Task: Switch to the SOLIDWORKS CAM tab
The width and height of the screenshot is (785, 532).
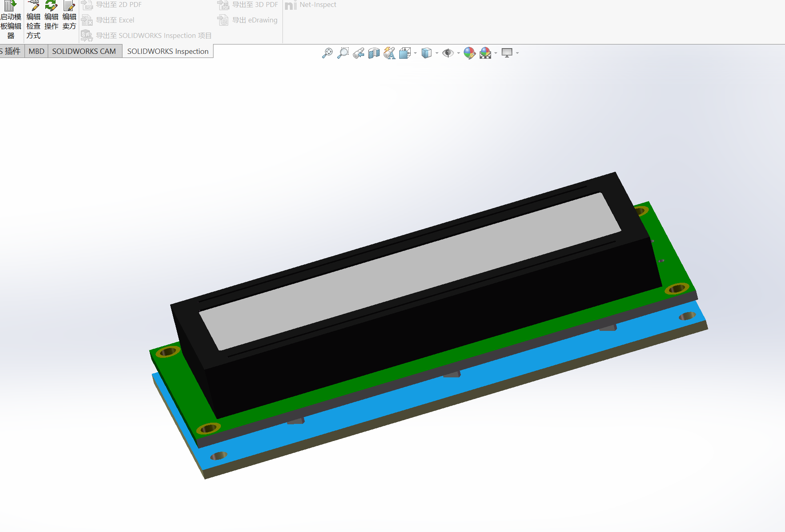Action: pos(84,51)
